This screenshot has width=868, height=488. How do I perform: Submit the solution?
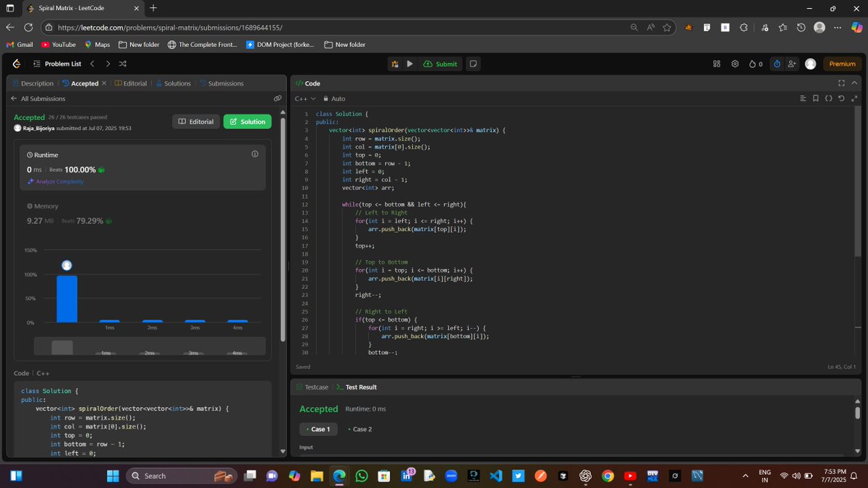tap(441, 64)
